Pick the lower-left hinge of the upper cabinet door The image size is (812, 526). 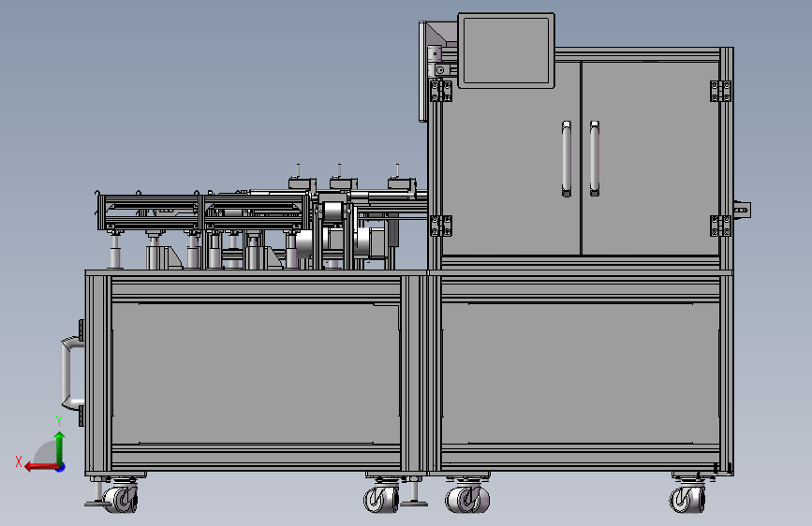[x=441, y=226]
